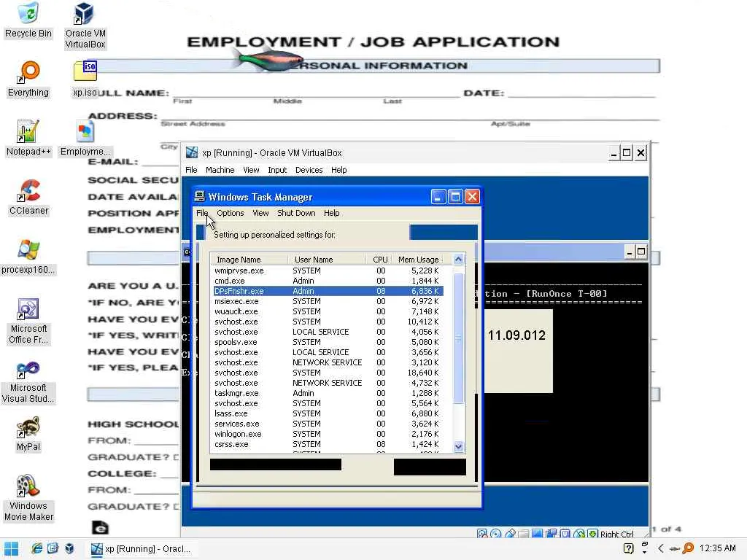Select the wuauclt.exe process row
747x560 pixels.
tap(328, 311)
